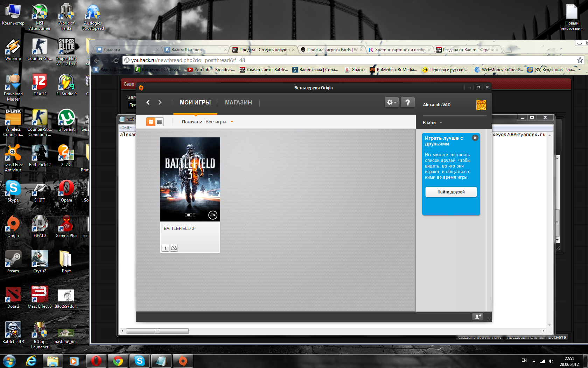The height and width of the screenshot is (368, 588).
Task: Expand the 'Все игры' filter dropdown
Action: tap(231, 122)
